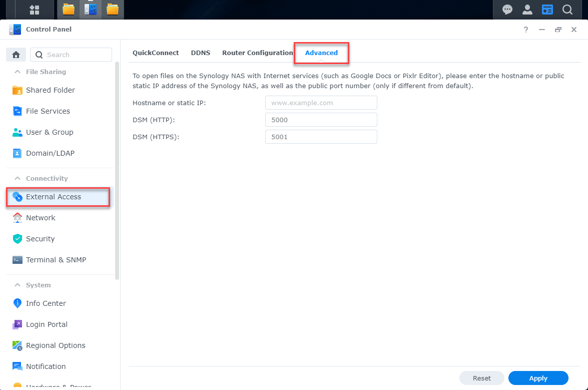Collapse the Connectivity section

click(17, 179)
